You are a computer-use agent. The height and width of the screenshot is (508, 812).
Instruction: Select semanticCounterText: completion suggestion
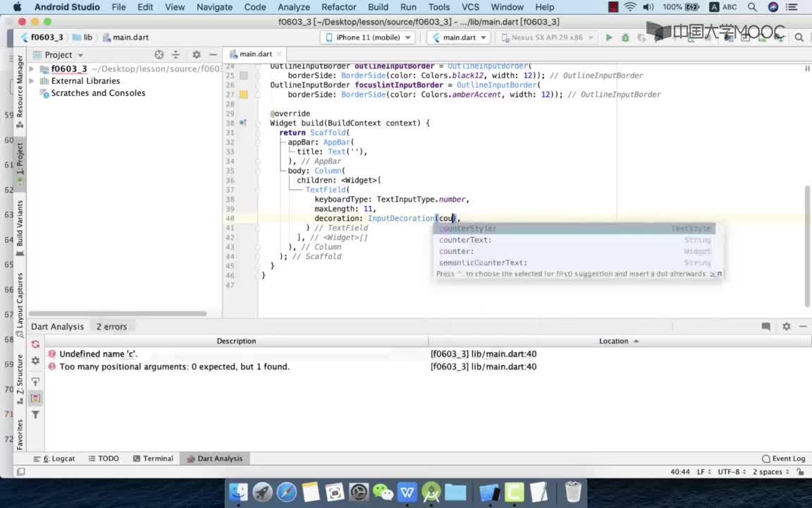coord(575,262)
